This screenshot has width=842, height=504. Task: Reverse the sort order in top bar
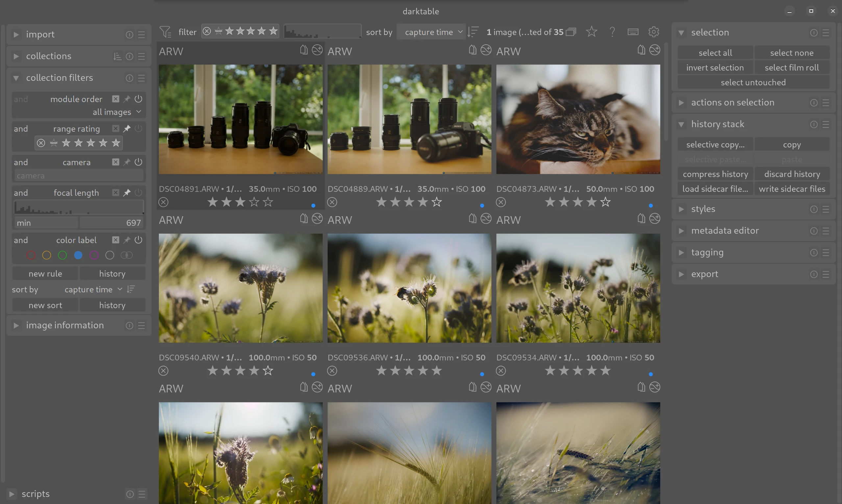pos(473,32)
